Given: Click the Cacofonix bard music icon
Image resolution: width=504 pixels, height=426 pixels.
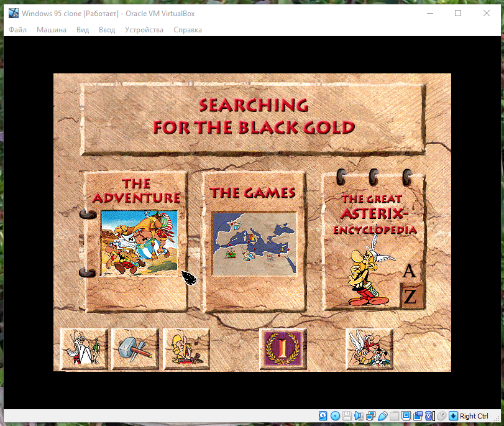Looking at the screenshot, I should coord(186,349).
